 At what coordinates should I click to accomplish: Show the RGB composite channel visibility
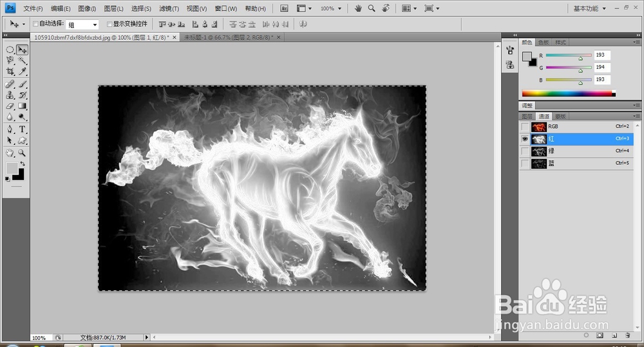point(525,126)
